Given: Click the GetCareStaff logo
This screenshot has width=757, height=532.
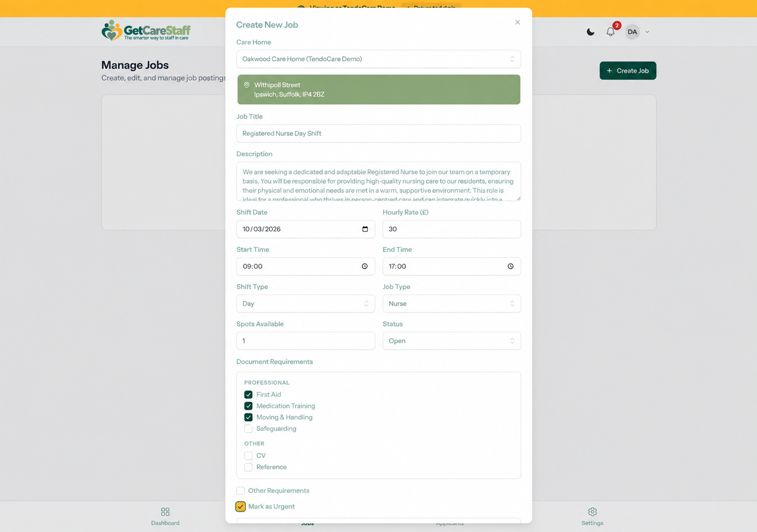Looking at the screenshot, I should click(146, 31).
